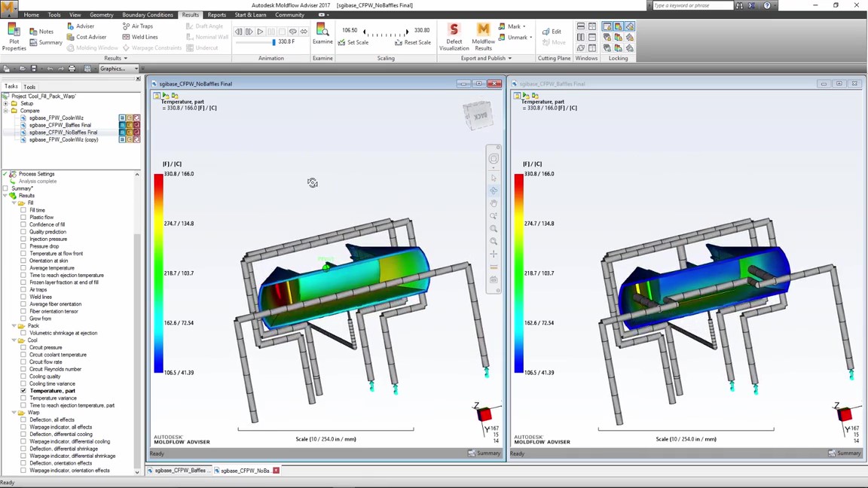Viewport: 868px width, 488px height.
Task: Expand the Setup folder in project tree
Action: [x=5, y=103]
